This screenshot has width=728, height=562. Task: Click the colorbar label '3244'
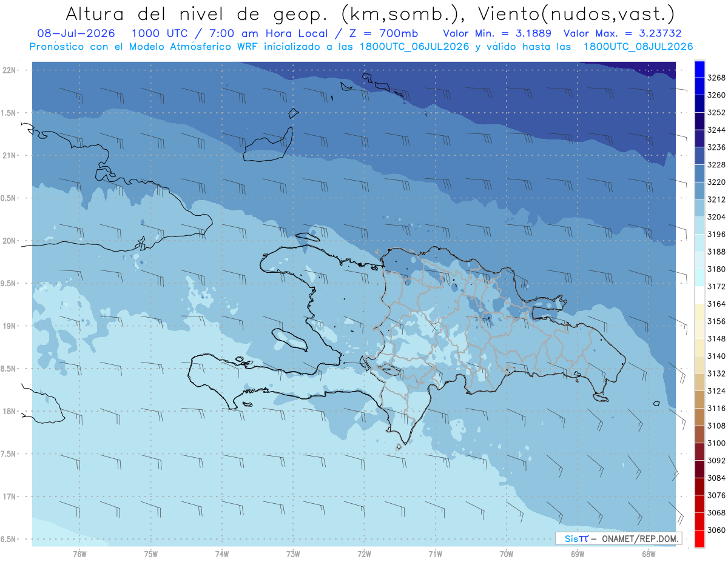tap(716, 130)
